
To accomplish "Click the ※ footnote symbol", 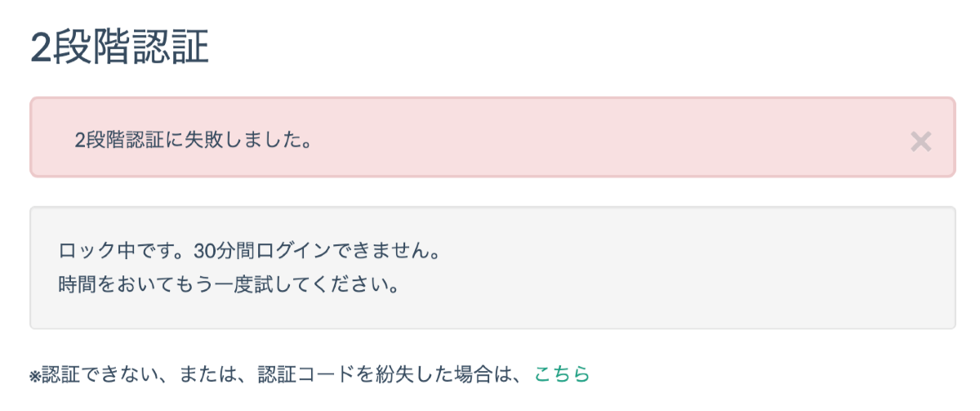I will tap(35, 375).
